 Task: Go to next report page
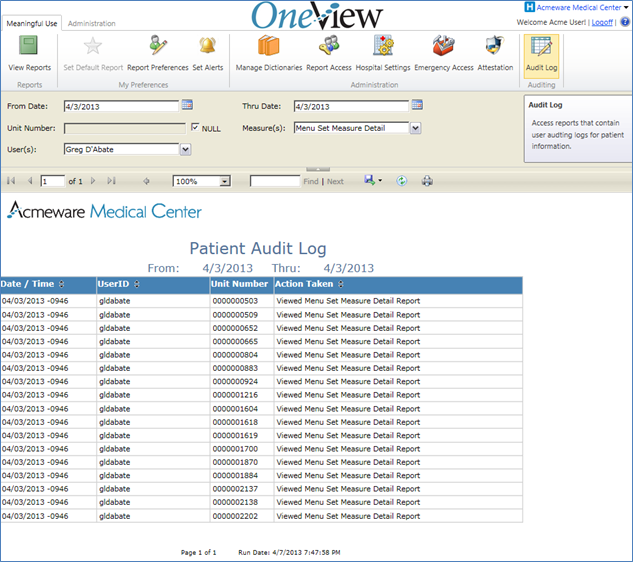[93, 181]
